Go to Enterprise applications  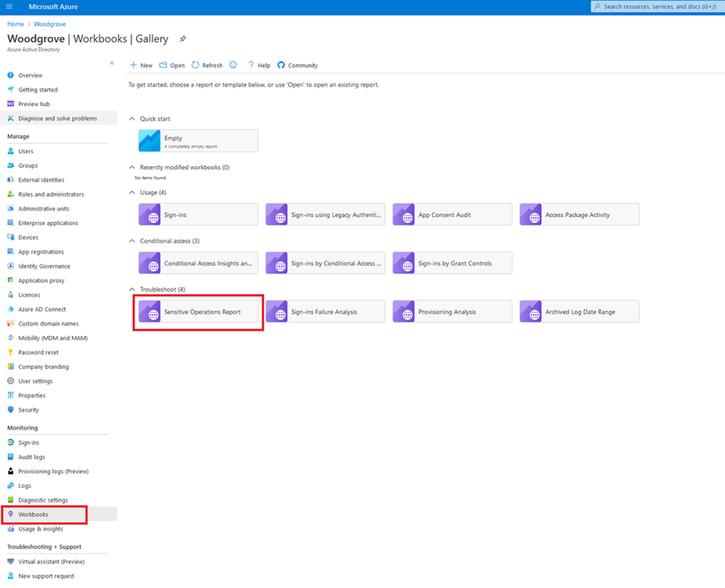tap(47, 223)
